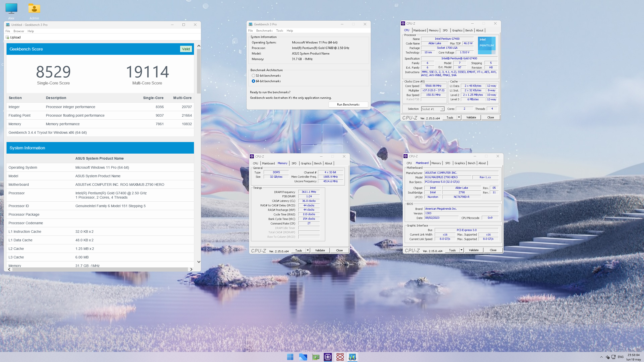Click Close button in top CPU-Z window

(490, 117)
